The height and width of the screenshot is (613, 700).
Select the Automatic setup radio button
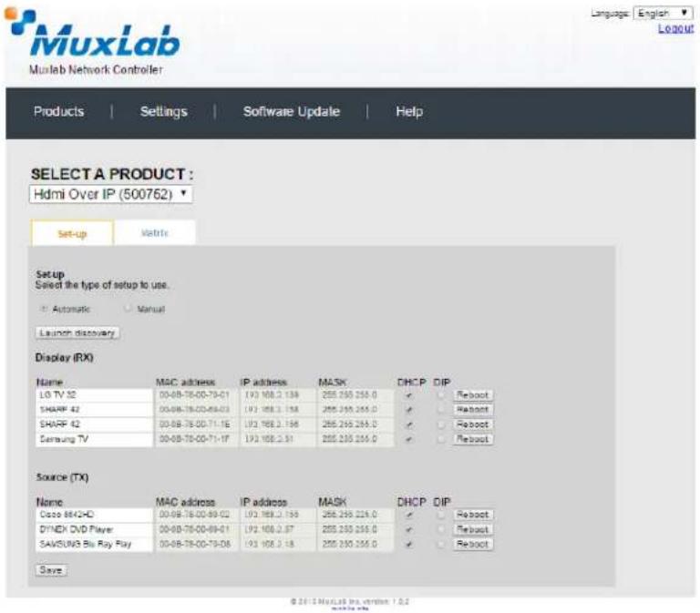point(44,309)
